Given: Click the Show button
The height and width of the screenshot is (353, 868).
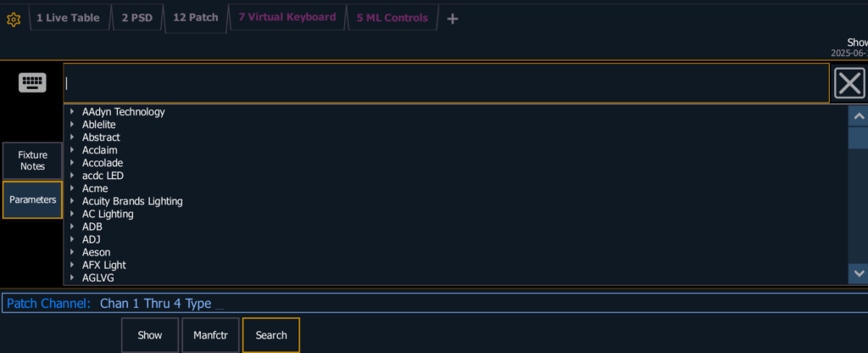Looking at the screenshot, I should click(150, 334).
